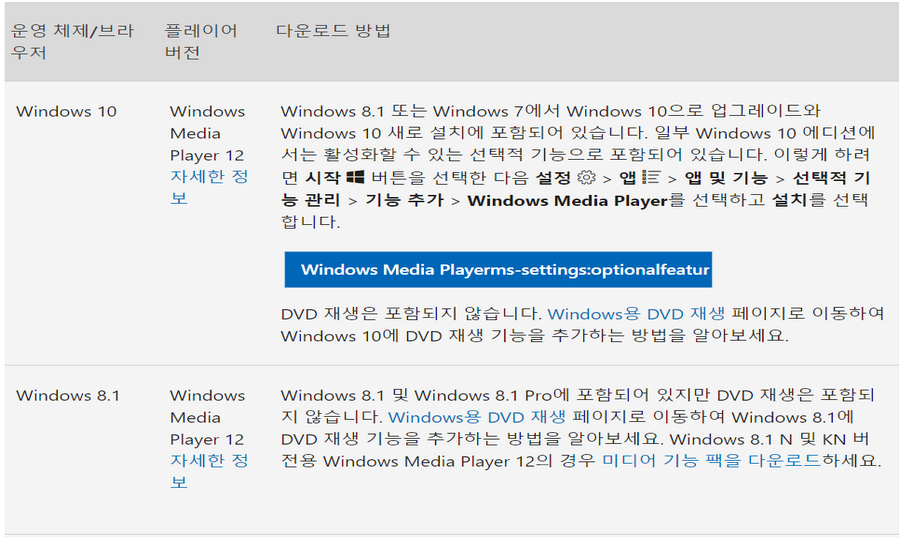Click 'Windows Media Player 12' text in Windows 10 row

pyautogui.click(x=207, y=133)
